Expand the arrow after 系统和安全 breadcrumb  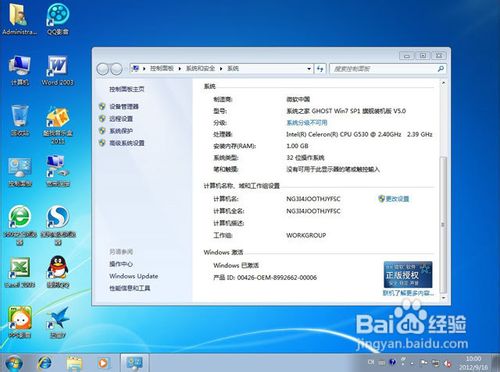coord(221,69)
